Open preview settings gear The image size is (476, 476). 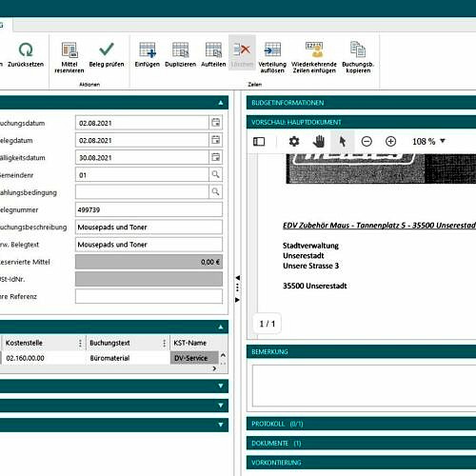point(294,141)
